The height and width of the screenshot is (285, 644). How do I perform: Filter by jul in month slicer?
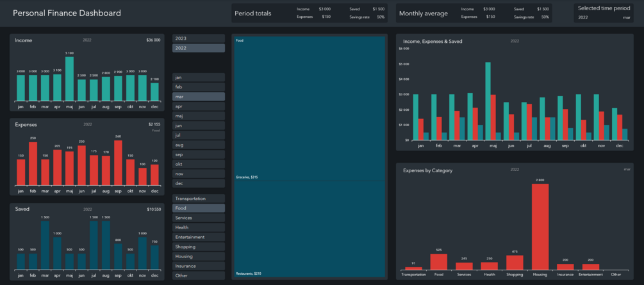click(x=199, y=135)
